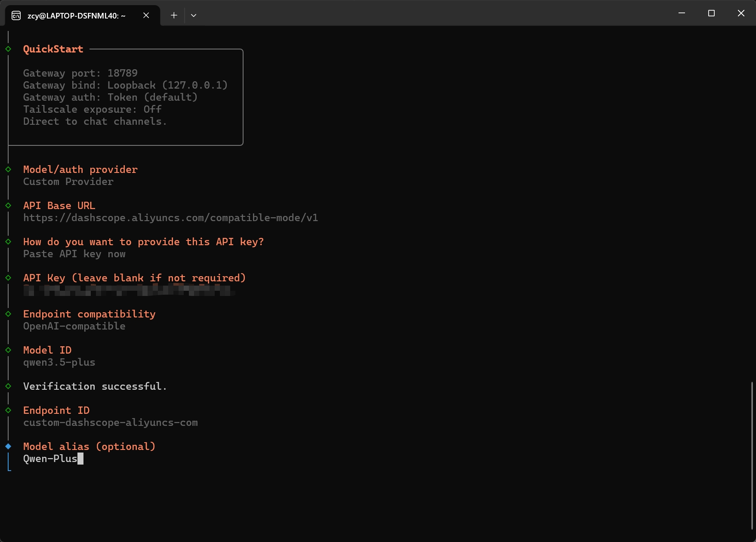Click the Tailscale exposure: Off line
Viewport: 756px width, 542px height.
point(93,109)
